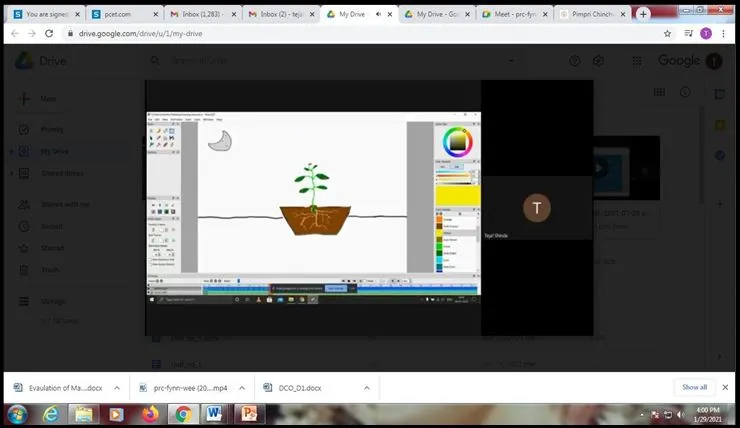Image resolution: width=740 pixels, height=428 pixels.
Task: Switch Drive to grid layout view
Action: [659, 92]
